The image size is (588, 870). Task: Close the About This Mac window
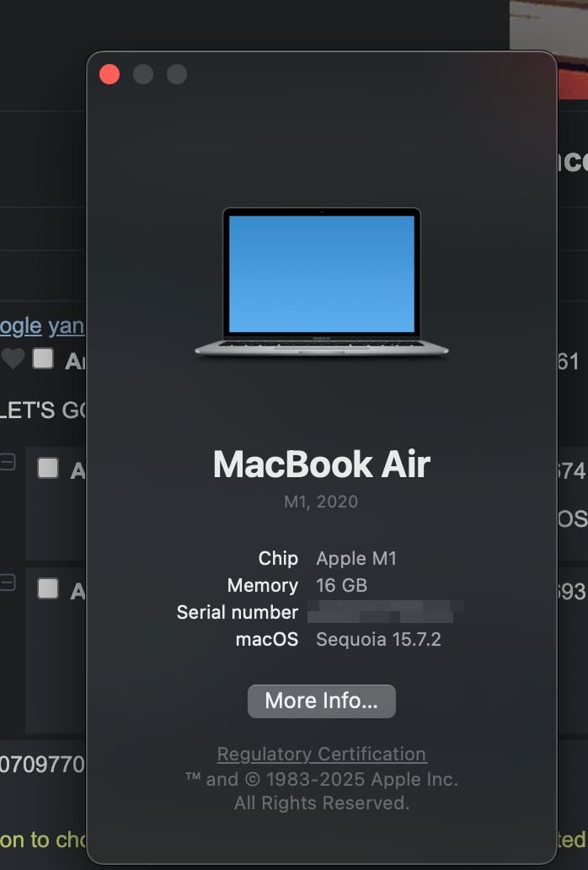click(110, 74)
